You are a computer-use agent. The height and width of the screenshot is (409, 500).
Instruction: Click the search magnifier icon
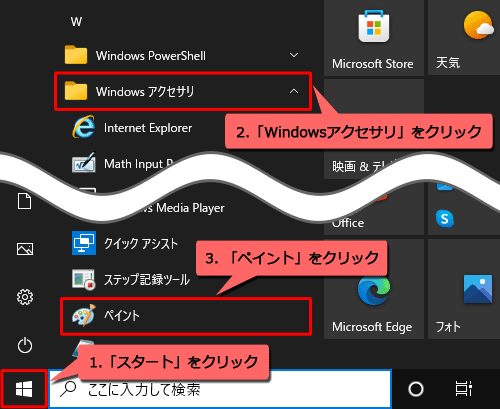point(68,389)
